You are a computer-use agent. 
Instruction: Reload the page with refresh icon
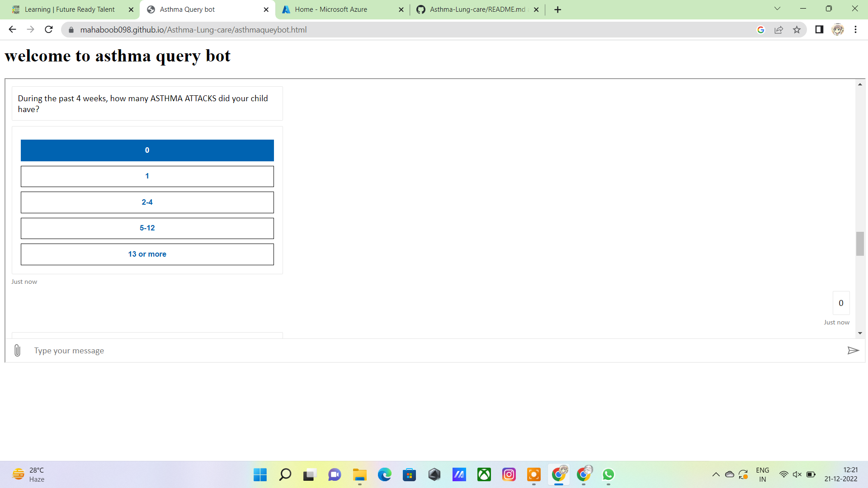click(49, 30)
